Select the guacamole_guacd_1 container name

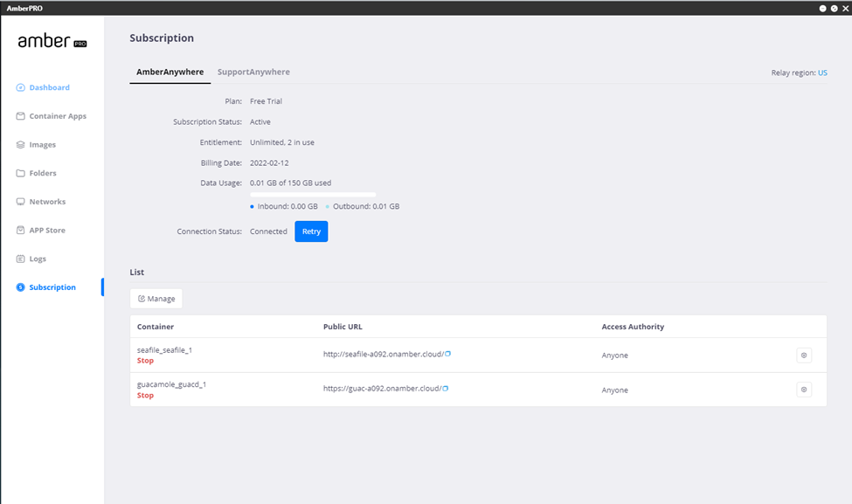(x=171, y=384)
